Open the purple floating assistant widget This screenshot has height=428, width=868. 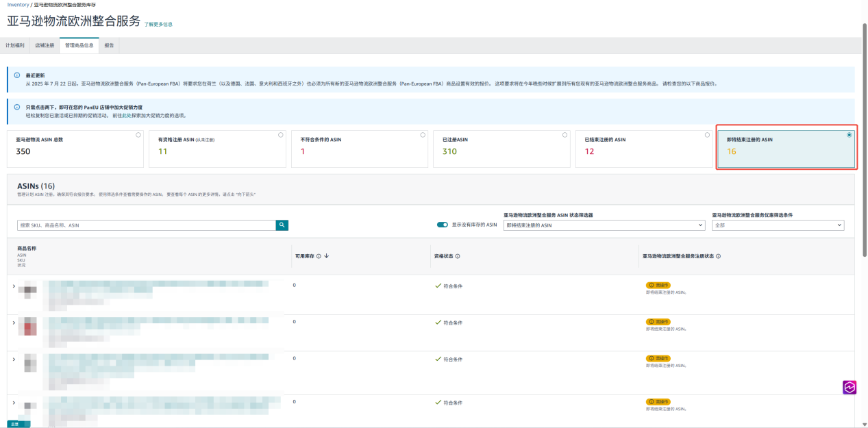[850, 387]
